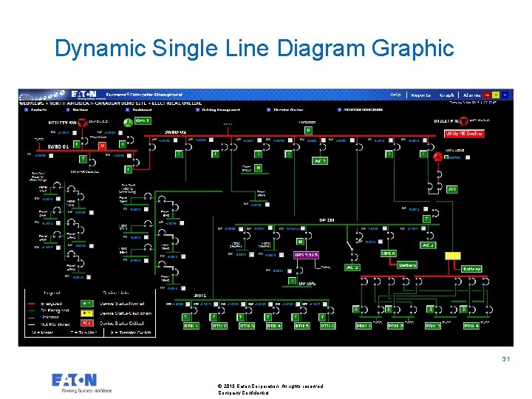Toggle the checkbox beside the UTILITY SW kW value

75,133
